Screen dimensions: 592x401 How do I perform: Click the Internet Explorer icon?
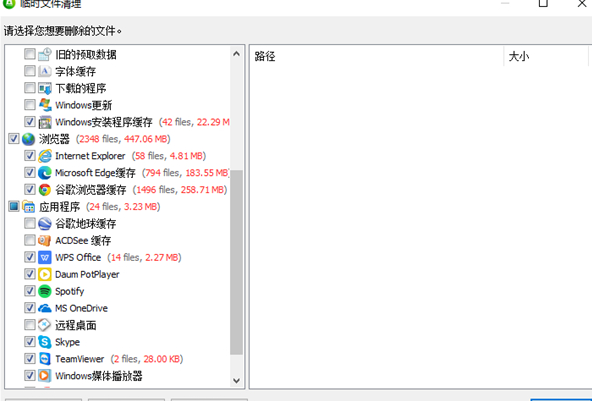pos(45,156)
